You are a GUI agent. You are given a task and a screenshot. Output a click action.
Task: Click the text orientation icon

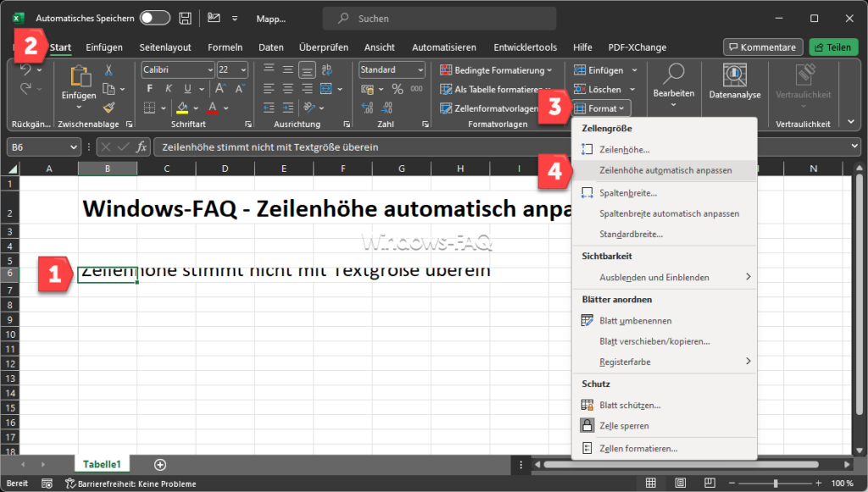point(309,108)
